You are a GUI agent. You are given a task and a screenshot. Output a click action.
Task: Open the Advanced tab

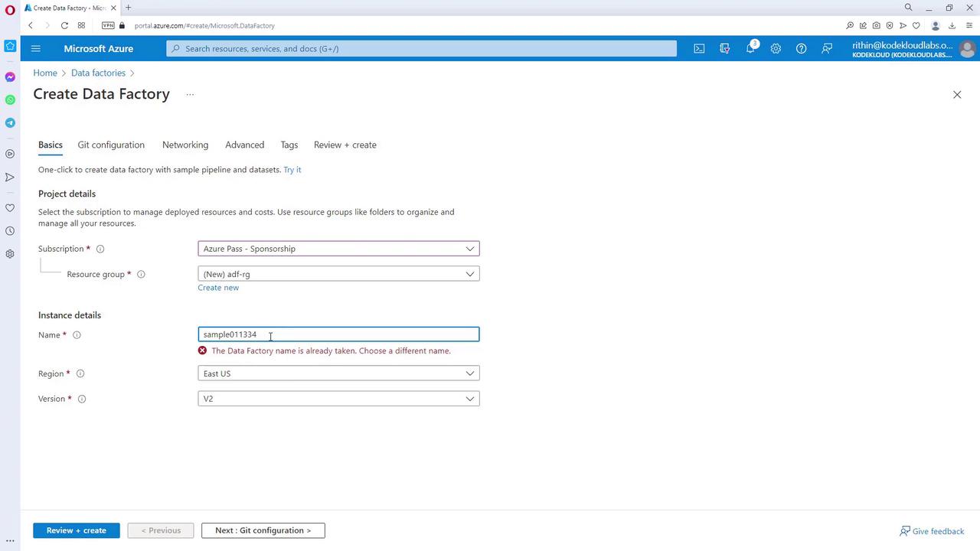coord(244,145)
